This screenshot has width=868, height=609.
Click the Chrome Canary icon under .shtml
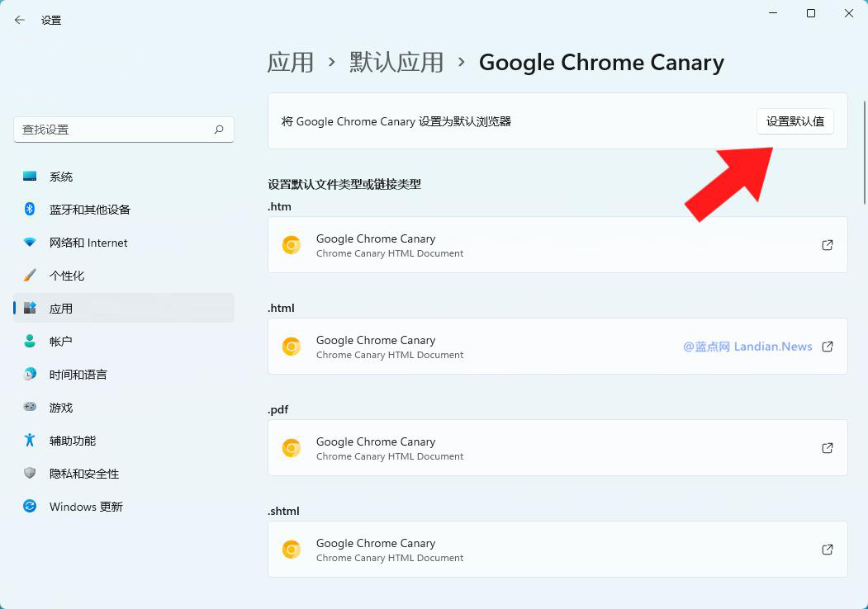click(x=292, y=550)
